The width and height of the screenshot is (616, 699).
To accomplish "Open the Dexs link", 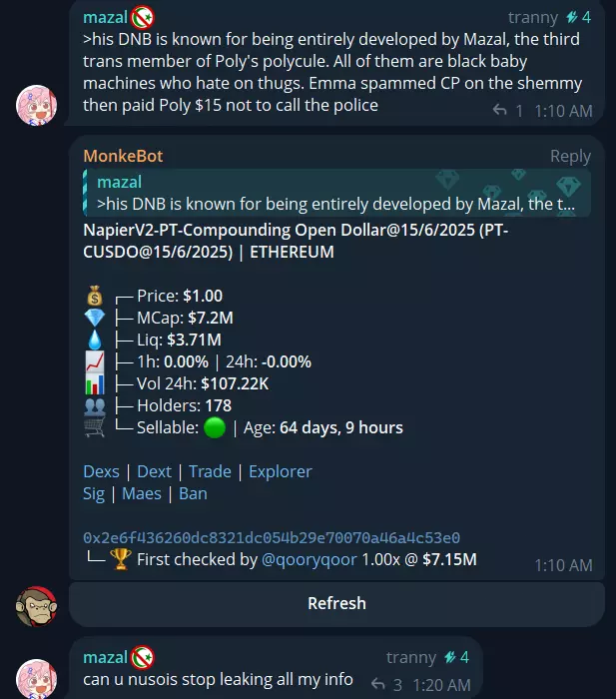I will [101, 471].
